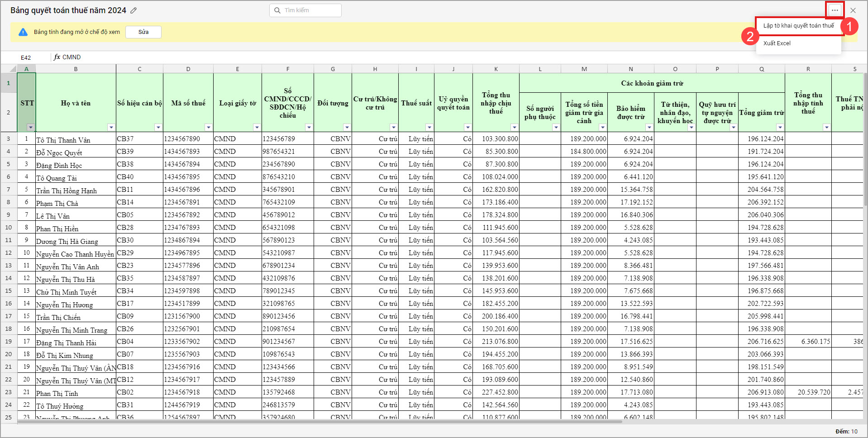The image size is (868, 438).
Task: Expand the Tổng giảm trừ column filter
Action: click(x=780, y=128)
